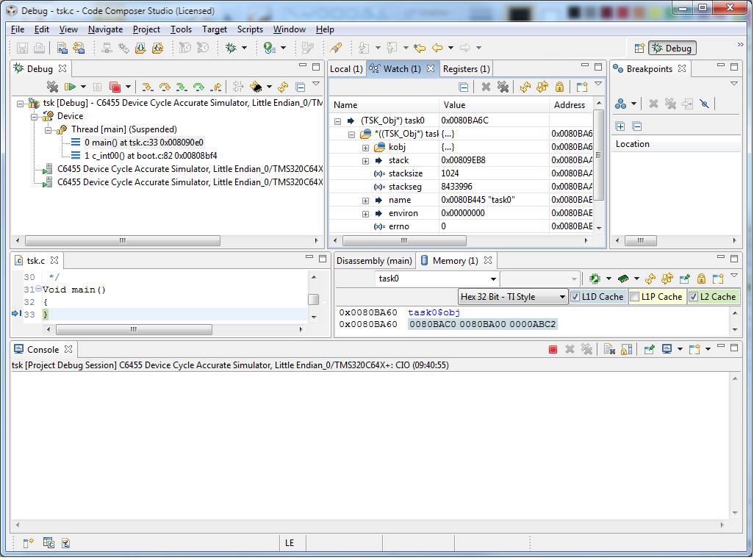754x560 pixels.
Task: Click the bug Debug launch icon
Action: pyautogui.click(x=231, y=48)
